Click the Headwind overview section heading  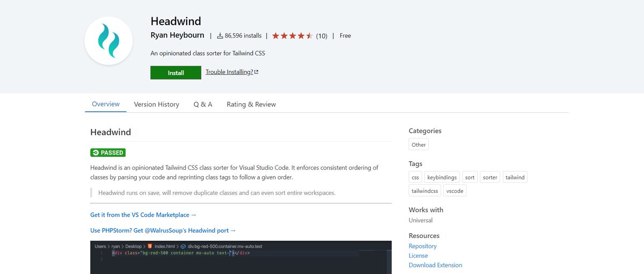click(111, 132)
